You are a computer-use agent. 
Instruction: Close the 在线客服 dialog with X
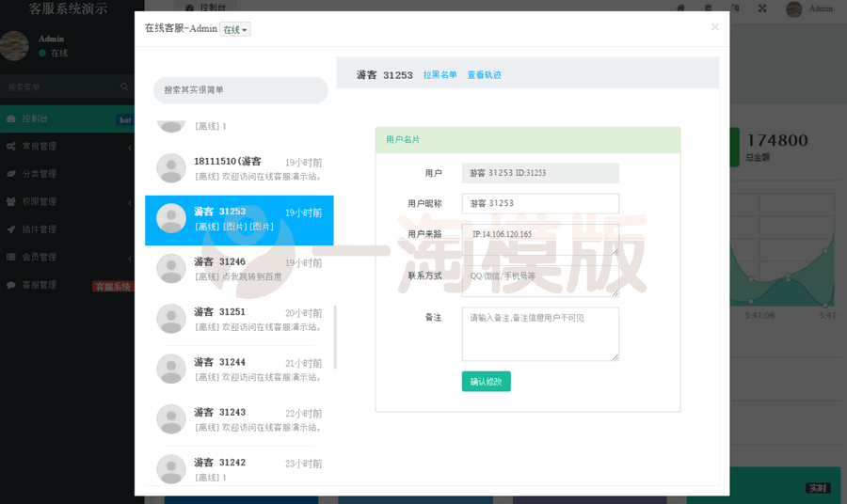[x=714, y=27]
